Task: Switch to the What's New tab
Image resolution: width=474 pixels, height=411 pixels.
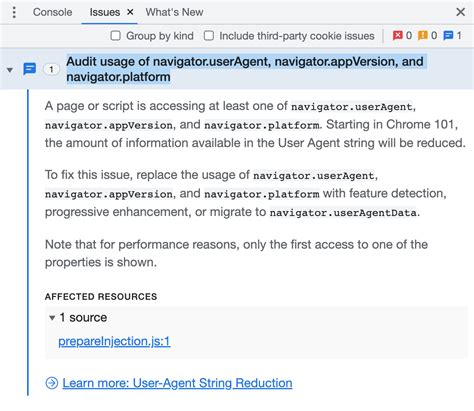Action: pyautogui.click(x=174, y=12)
